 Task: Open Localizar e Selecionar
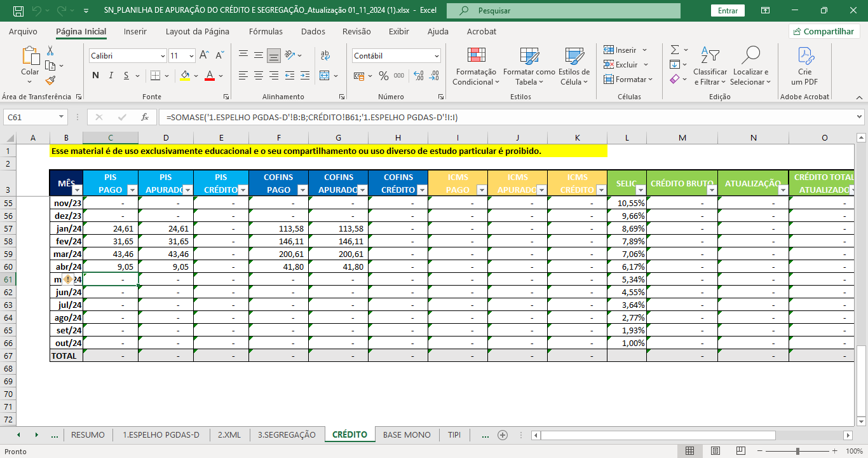click(x=750, y=66)
